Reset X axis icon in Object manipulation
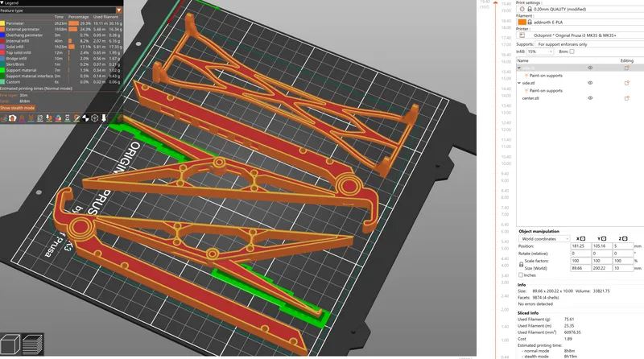 click(582, 238)
